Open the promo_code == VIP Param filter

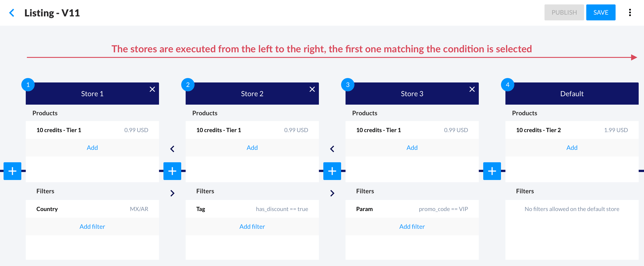pos(412,209)
